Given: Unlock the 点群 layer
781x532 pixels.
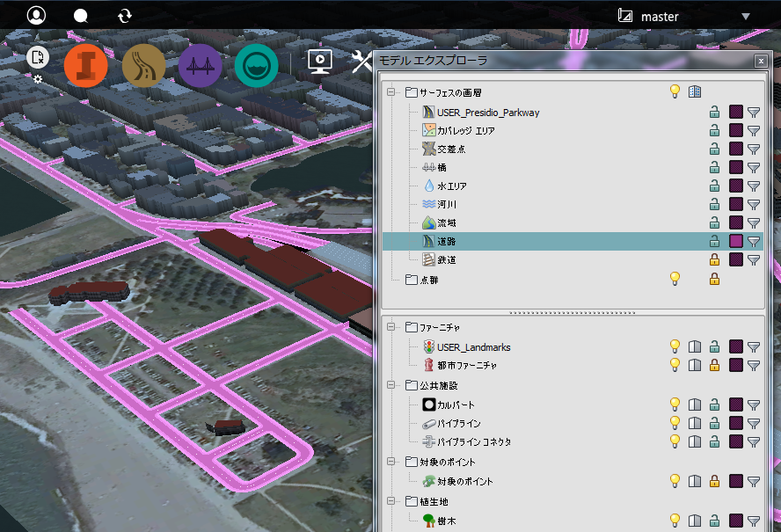Looking at the screenshot, I should tap(714, 279).
